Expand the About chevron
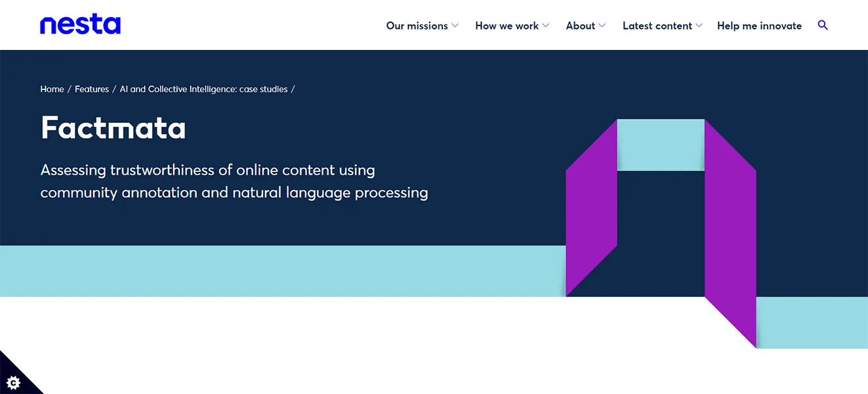 [602, 26]
